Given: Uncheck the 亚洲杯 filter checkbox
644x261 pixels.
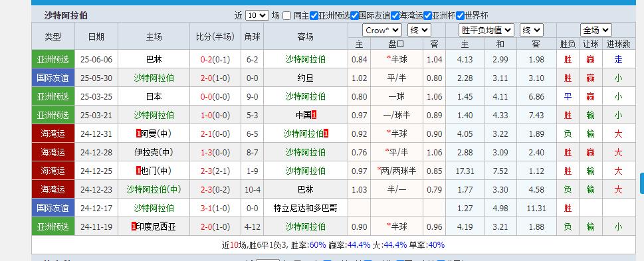Looking at the screenshot, I should point(427,15).
